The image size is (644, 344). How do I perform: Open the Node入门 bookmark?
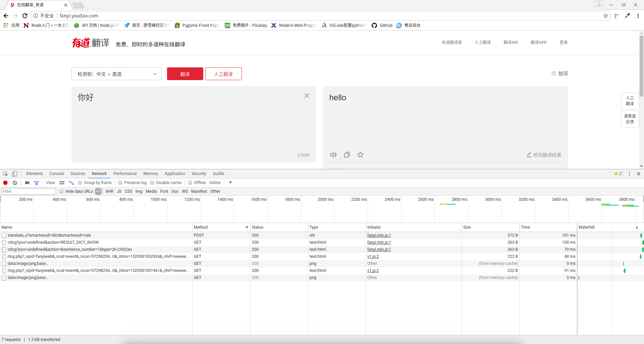[46, 25]
